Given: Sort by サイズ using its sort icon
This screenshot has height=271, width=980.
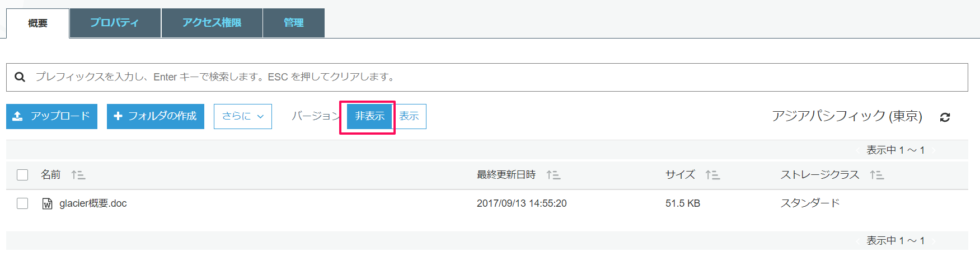Looking at the screenshot, I should (x=712, y=175).
